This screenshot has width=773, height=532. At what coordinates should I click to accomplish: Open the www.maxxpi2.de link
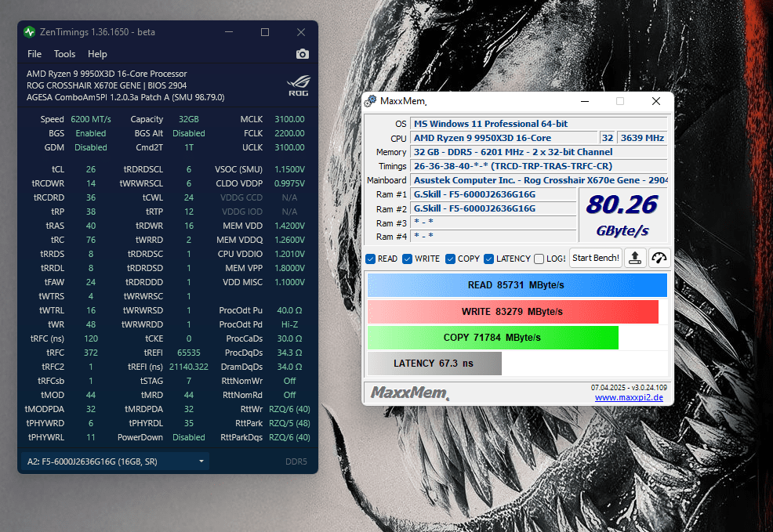pos(629,397)
